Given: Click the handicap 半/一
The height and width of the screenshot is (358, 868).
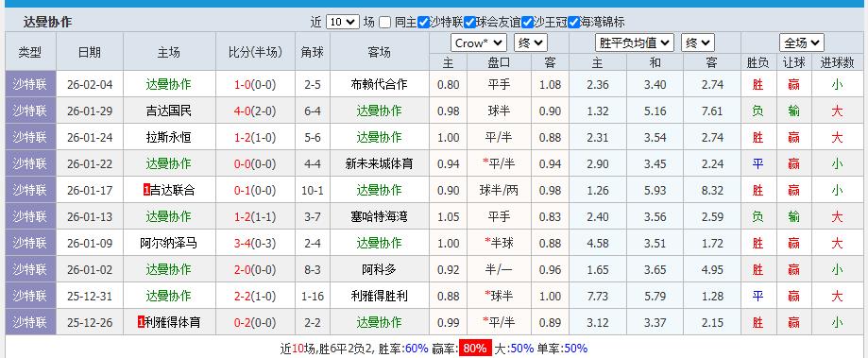Looking at the screenshot, I should click(x=500, y=269).
